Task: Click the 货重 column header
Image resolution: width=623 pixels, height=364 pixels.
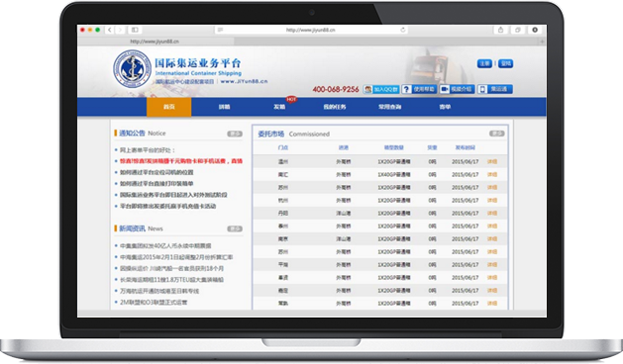Action: 432,147
